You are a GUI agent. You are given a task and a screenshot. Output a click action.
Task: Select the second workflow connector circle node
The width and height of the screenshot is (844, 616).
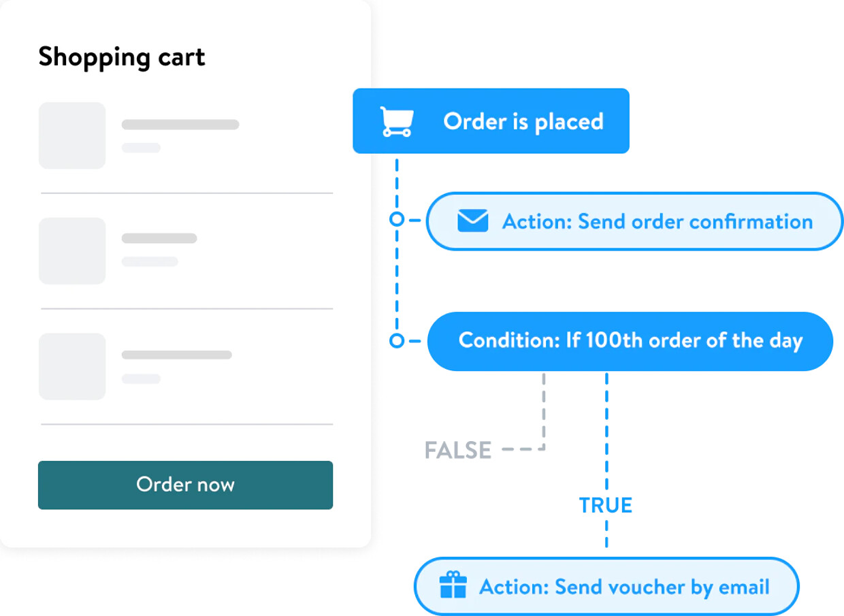pyautogui.click(x=397, y=340)
